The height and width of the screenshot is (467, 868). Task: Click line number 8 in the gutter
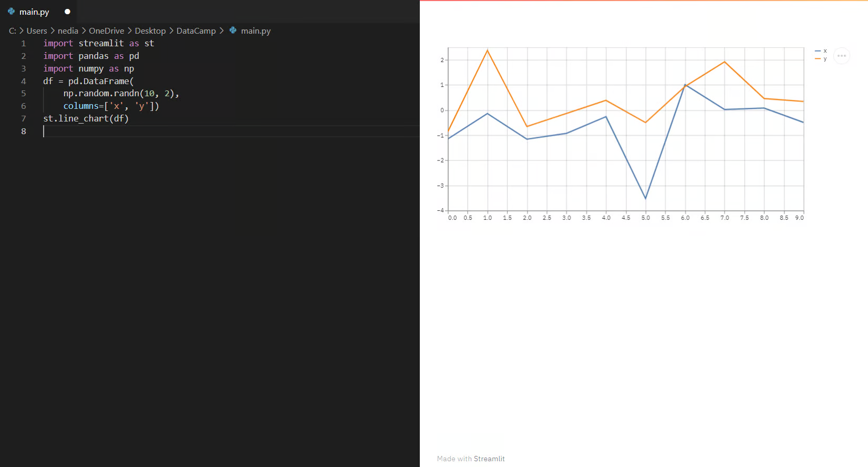24,131
